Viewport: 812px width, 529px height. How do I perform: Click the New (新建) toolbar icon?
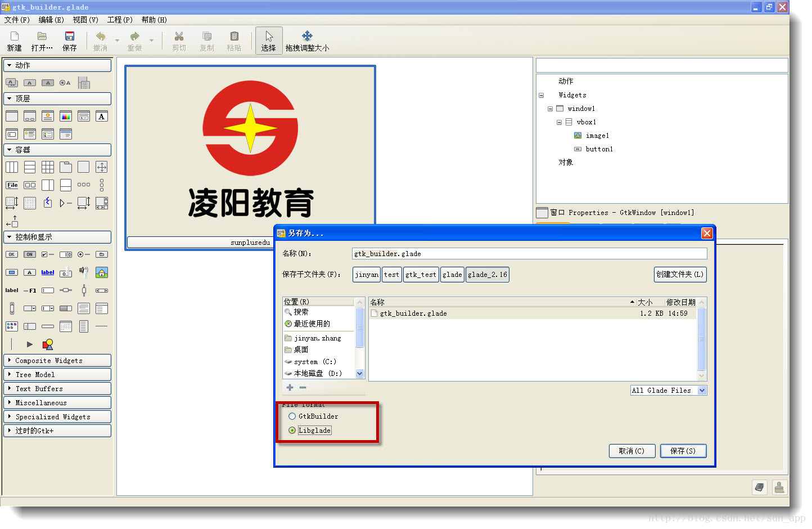(x=14, y=41)
